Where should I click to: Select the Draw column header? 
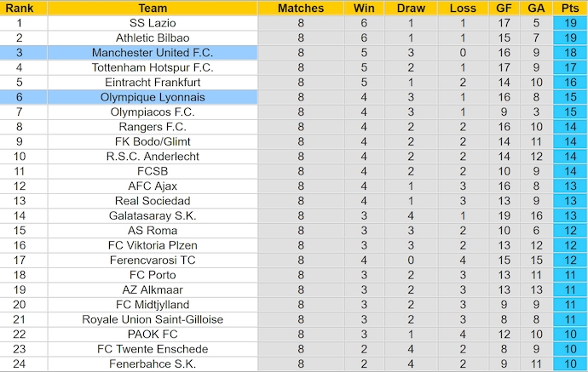[x=411, y=8]
